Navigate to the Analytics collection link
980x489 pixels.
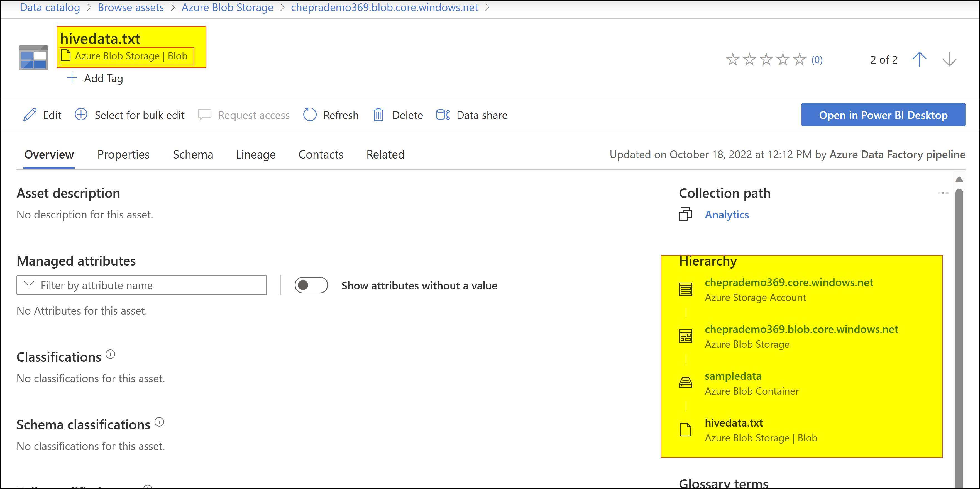point(727,214)
